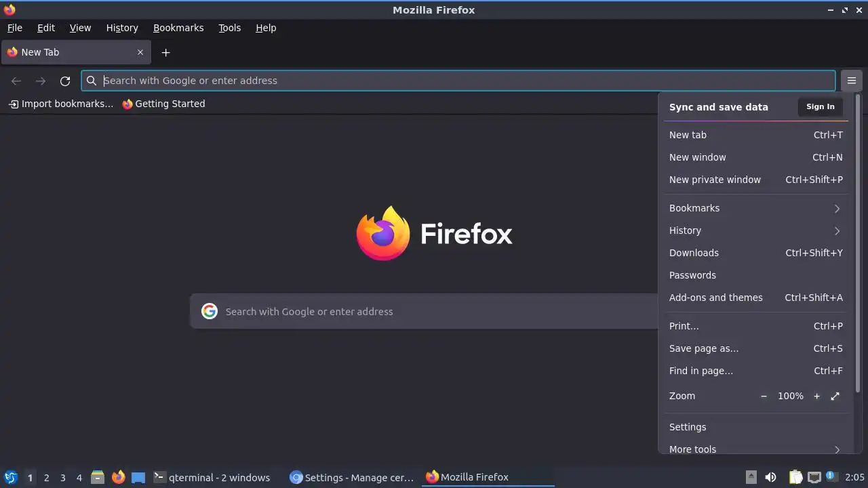Open the Tools menu

point(229,28)
